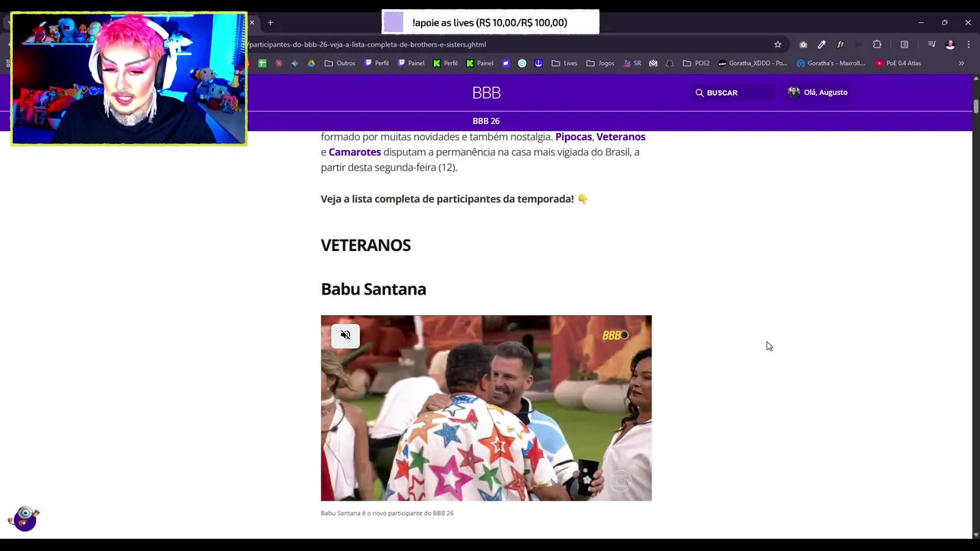Bookmark this page with the star icon
This screenshot has height=551, width=980.
pos(778,44)
